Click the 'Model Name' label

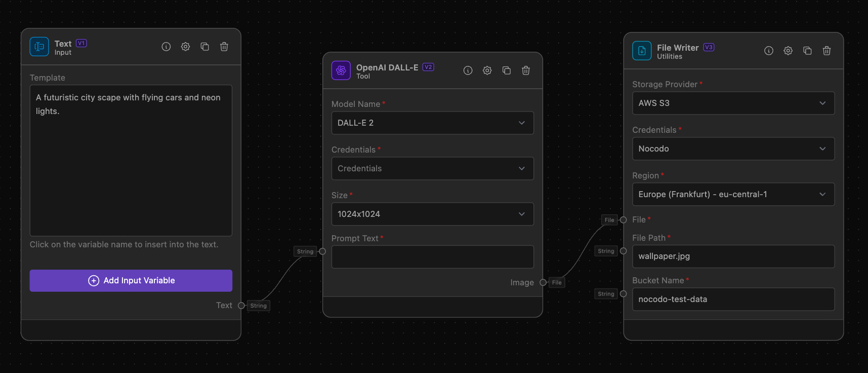[356, 104]
